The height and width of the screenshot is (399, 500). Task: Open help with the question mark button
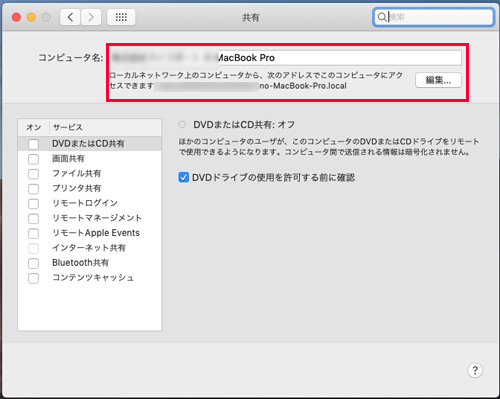click(475, 370)
